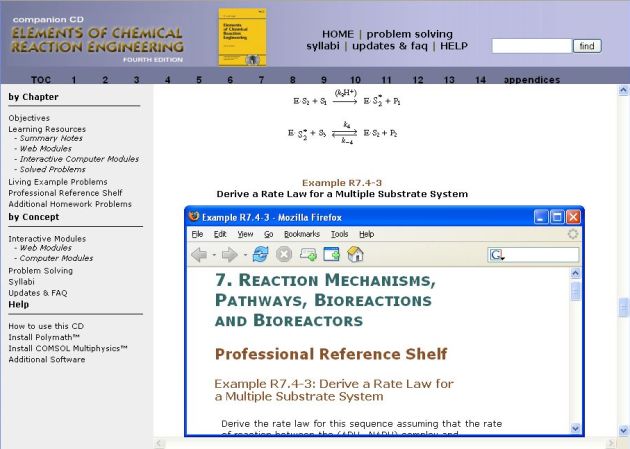Viewport: 630px width, 449px height.
Task: Open the Tools menu in Firefox
Action: tap(340, 234)
